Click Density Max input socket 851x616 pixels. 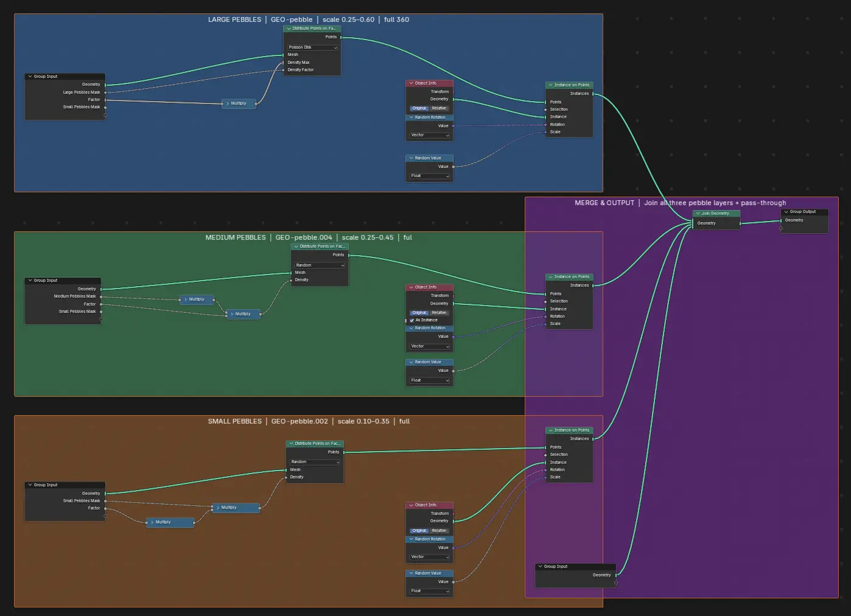pos(284,63)
